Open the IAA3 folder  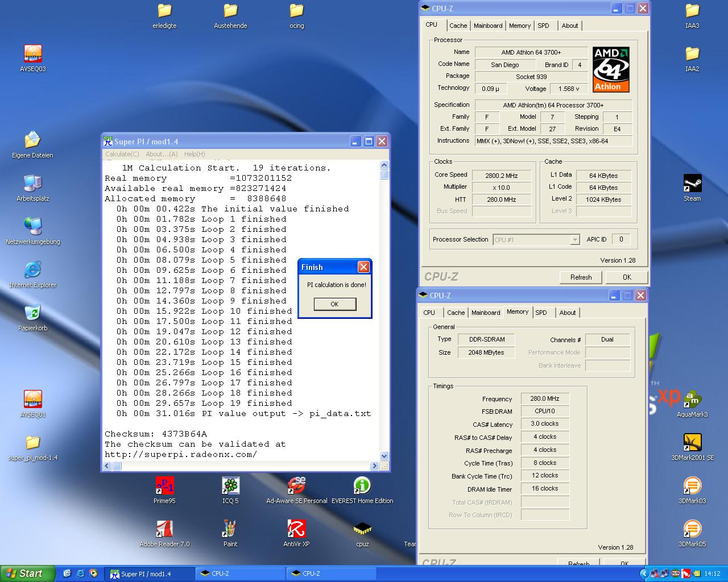(x=692, y=15)
